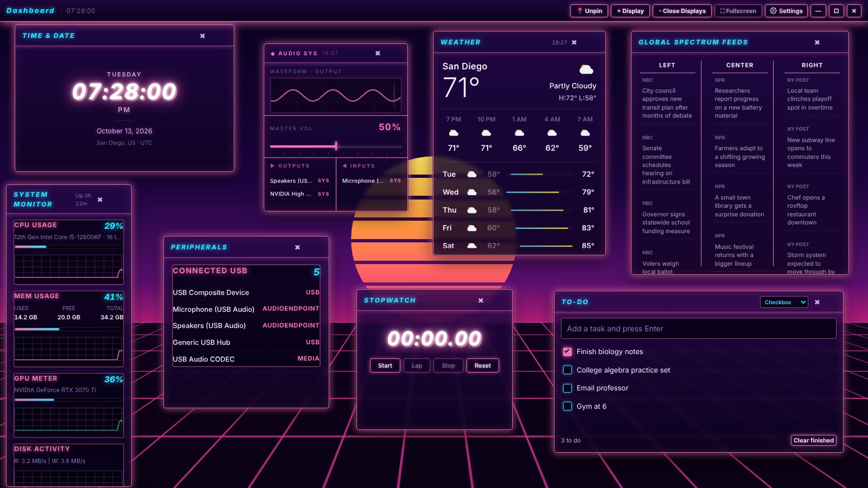Viewport: 868px width, 488px height.
Task: Open City council transit plan headline
Action: tap(667, 103)
